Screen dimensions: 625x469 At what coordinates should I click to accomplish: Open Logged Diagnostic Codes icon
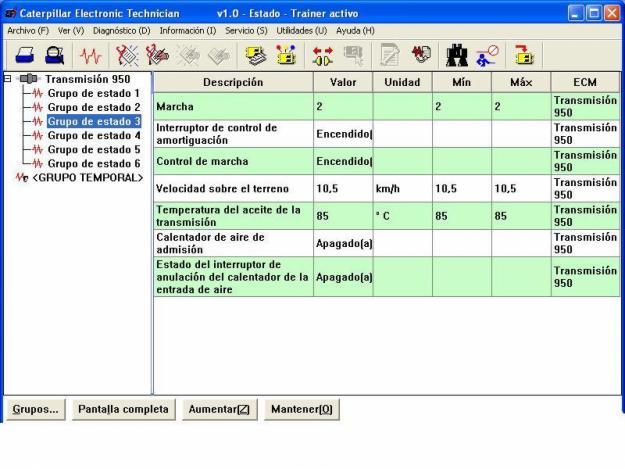(157, 55)
